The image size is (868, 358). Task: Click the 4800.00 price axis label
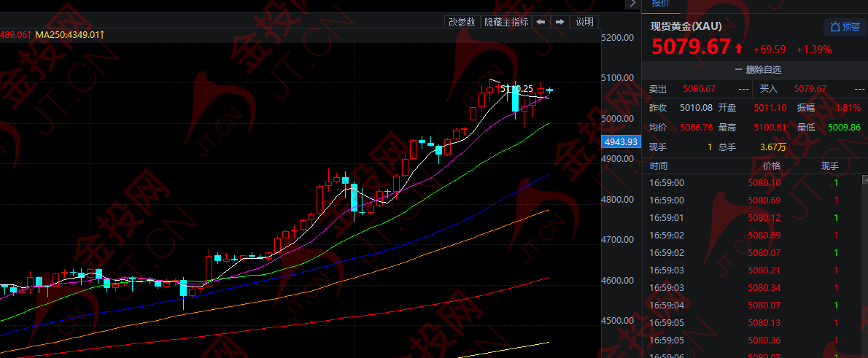coord(619,199)
